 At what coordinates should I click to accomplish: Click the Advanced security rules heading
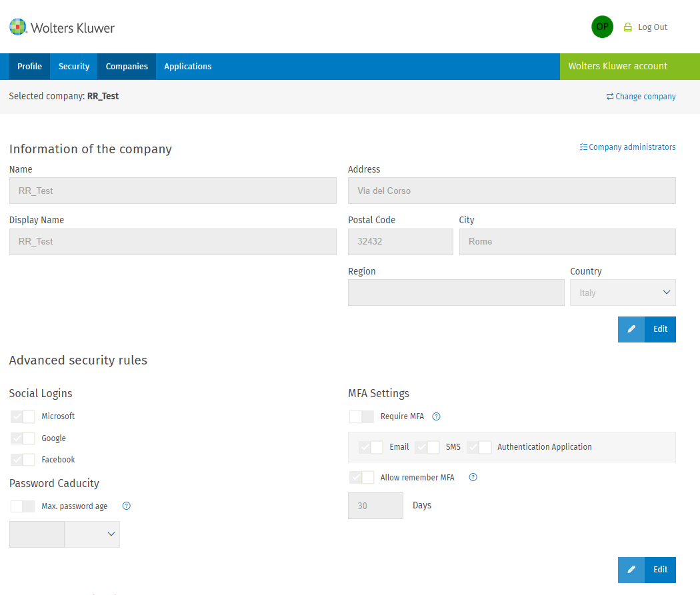78,360
